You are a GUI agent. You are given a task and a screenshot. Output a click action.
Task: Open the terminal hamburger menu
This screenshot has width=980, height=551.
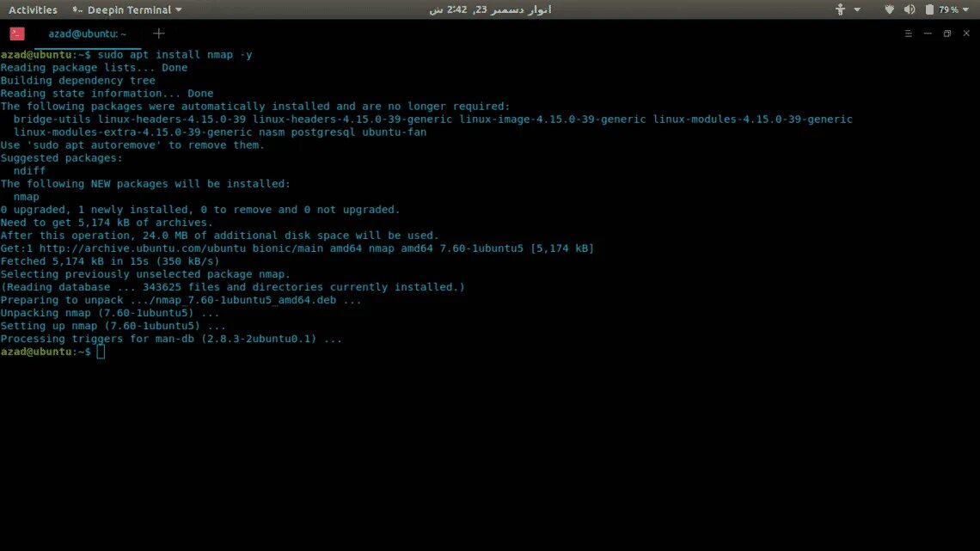[x=908, y=34]
